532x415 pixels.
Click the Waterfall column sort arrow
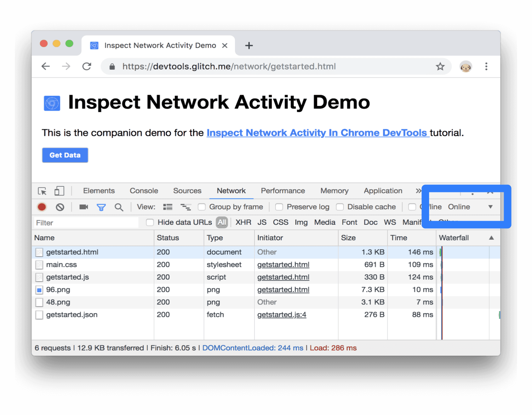click(492, 238)
